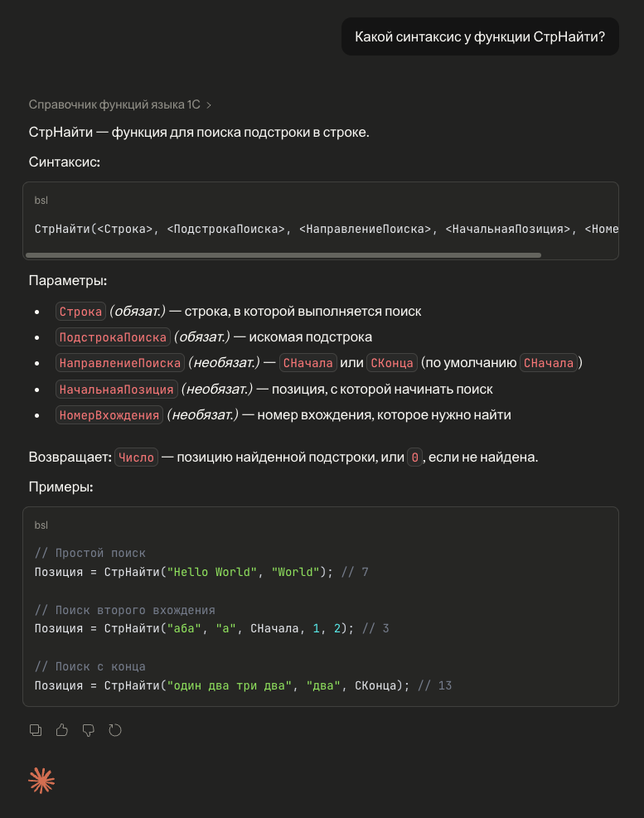Click the '// Простой поиск' comment line
This screenshot has width=644, height=818.
point(90,553)
